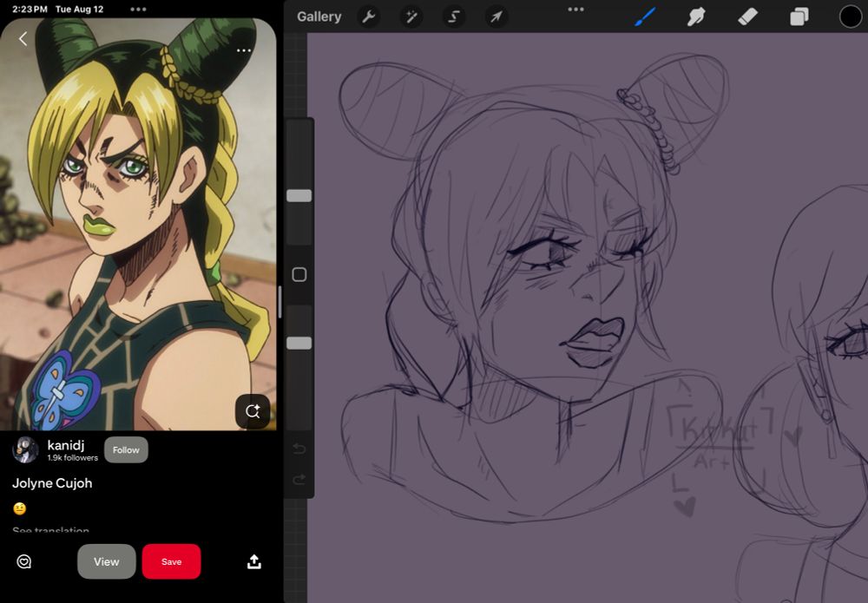This screenshot has height=603, width=868.
Task: Tap the 1.9k followers text
Action: click(73, 458)
